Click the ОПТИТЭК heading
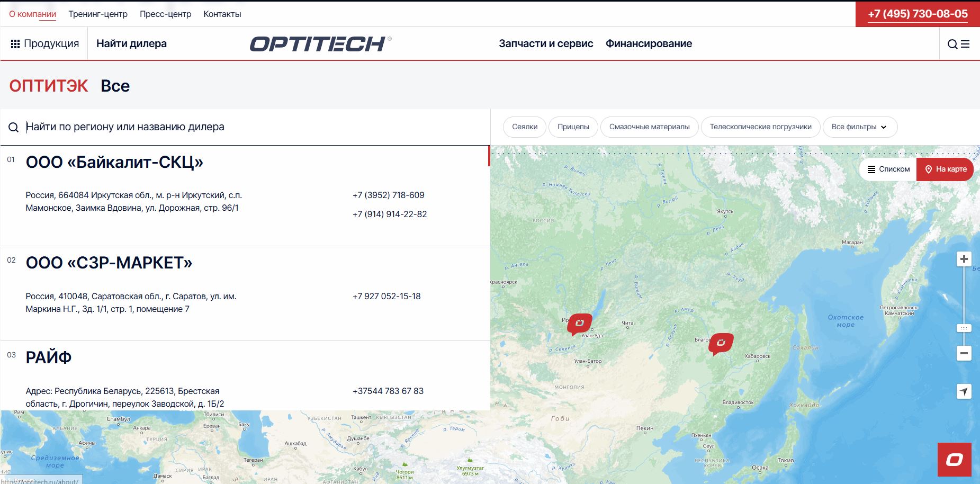The width and height of the screenshot is (980, 484). click(49, 86)
